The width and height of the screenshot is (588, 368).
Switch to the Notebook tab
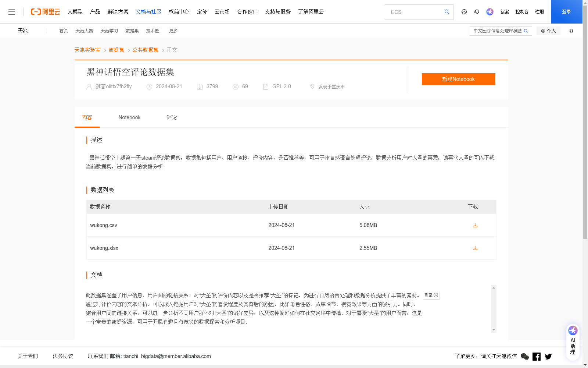click(x=129, y=117)
